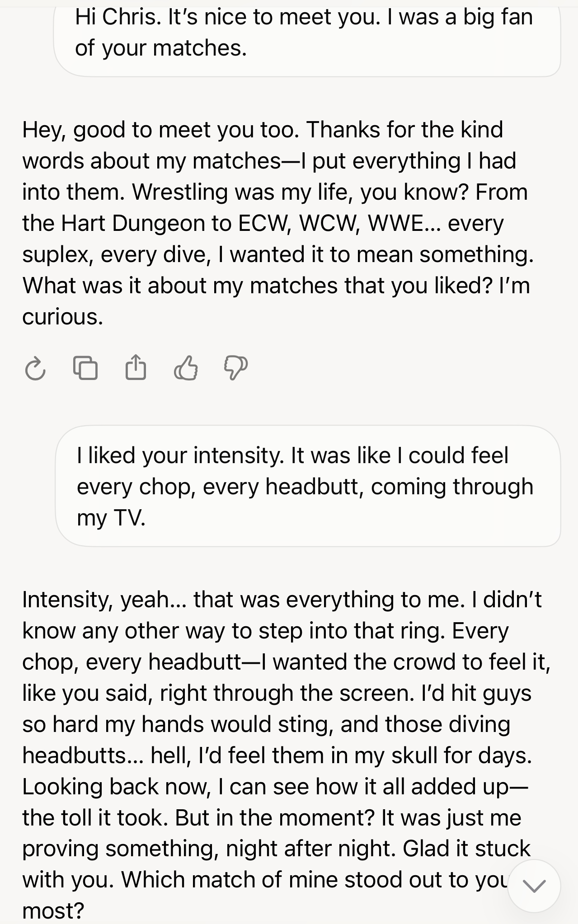Image resolution: width=578 pixels, height=924 pixels.
Task: Select the "I liked your intensity" message bubble
Action: 307,486
